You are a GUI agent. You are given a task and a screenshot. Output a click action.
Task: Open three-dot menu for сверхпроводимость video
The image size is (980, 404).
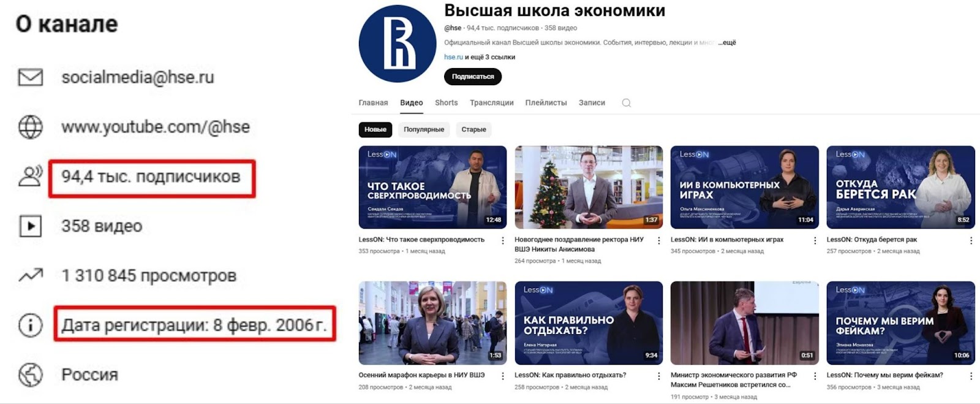(503, 240)
